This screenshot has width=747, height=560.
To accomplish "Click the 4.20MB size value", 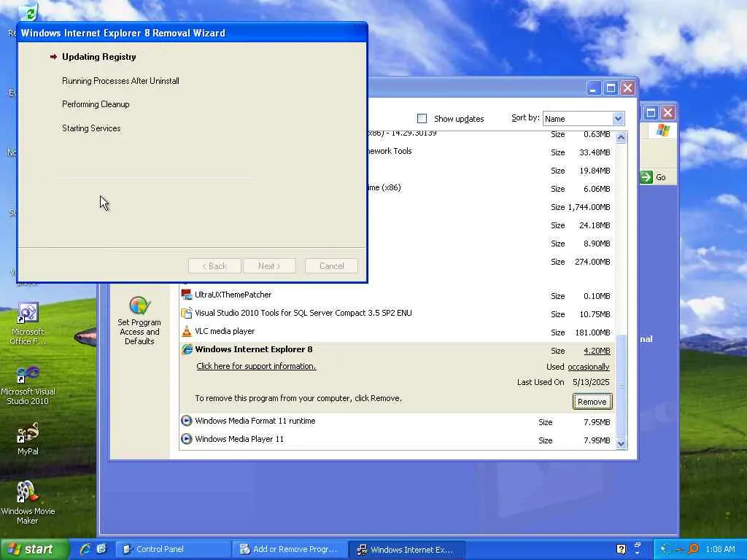I will [597, 351].
